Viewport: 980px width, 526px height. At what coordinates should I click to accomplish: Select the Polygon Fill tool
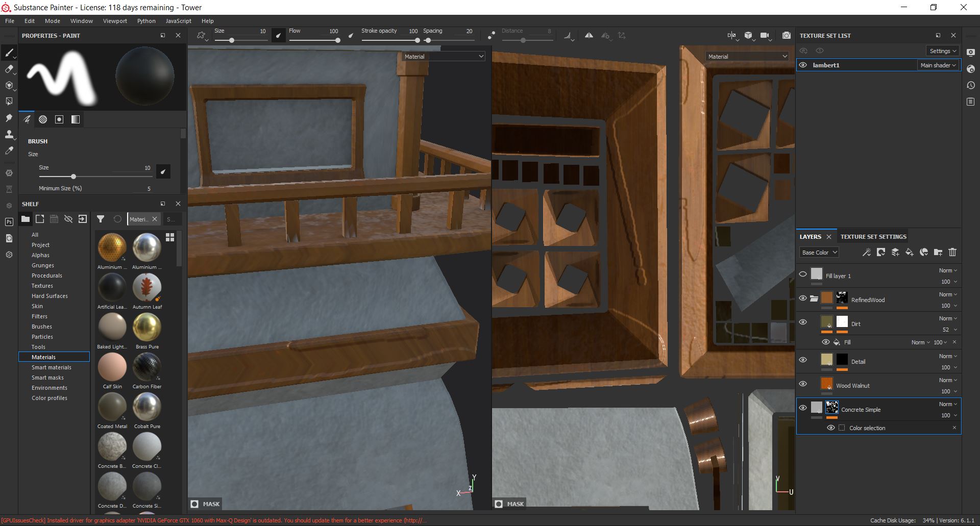9,102
